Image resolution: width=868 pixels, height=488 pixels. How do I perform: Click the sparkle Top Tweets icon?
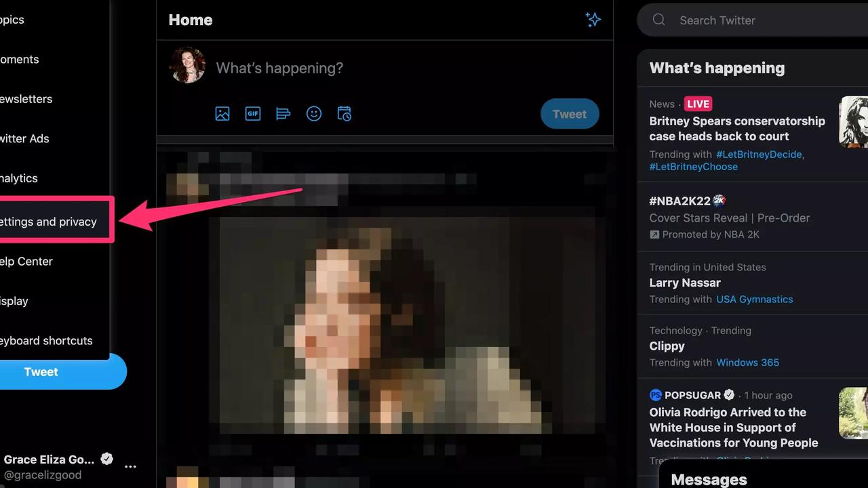click(x=593, y=20)
